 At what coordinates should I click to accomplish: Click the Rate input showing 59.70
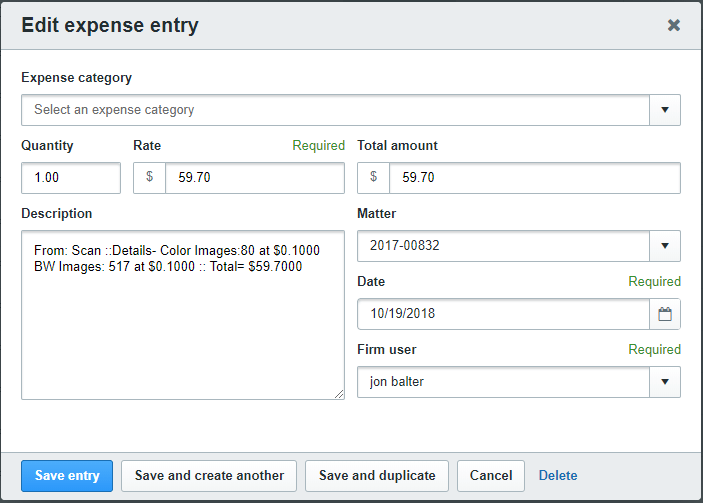(x=255, y=178)
